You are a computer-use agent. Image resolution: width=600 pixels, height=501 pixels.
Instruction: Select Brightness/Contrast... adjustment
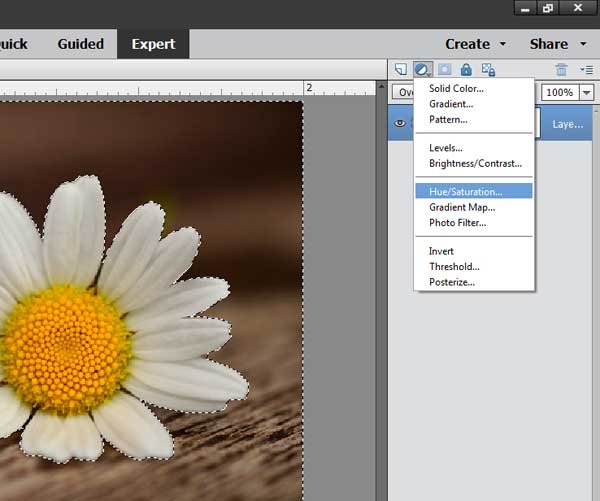tap(474, 163)
